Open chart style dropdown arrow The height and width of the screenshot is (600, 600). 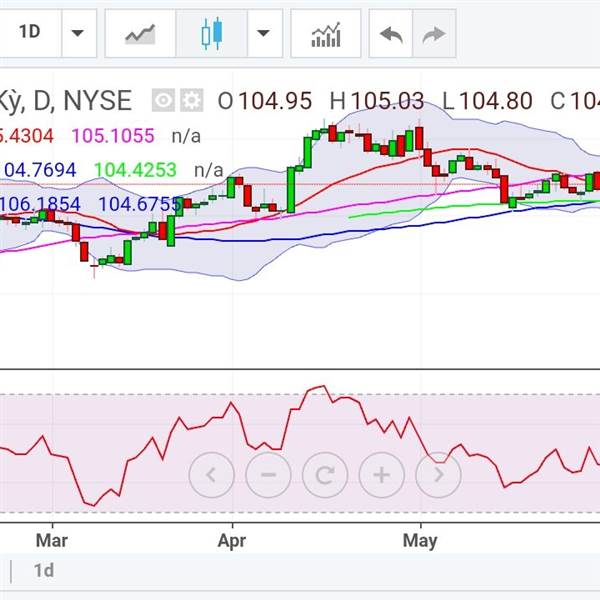point(265,33)
